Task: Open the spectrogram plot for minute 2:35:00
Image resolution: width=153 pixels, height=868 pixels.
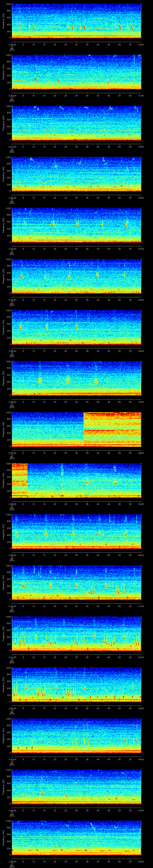Action: pos(76,327)
